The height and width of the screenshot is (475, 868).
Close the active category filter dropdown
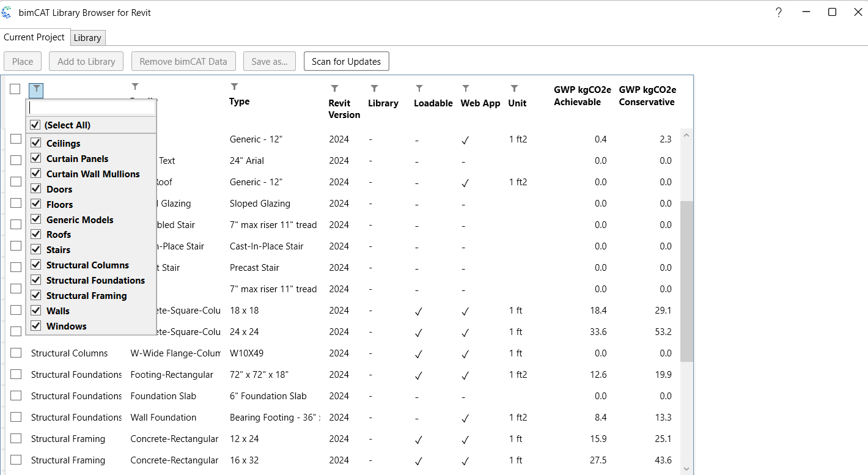pyautogui.click(x=37, y=90)
